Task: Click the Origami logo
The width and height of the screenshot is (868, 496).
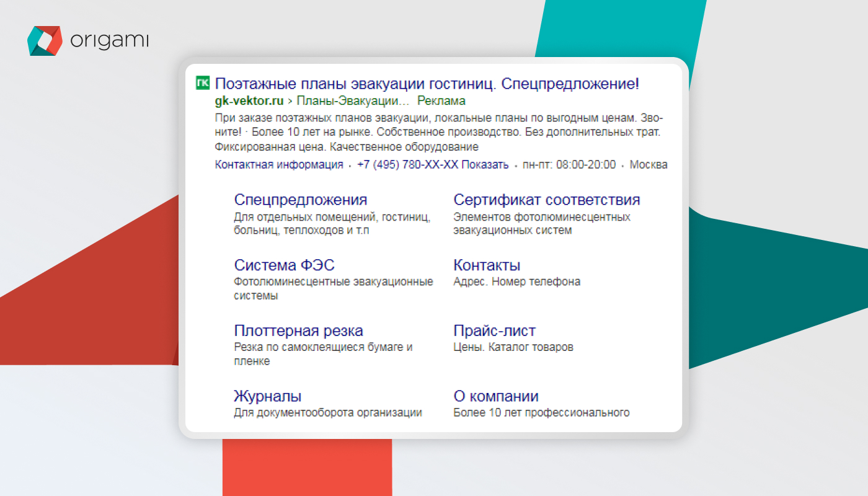Action: [89, 41]
